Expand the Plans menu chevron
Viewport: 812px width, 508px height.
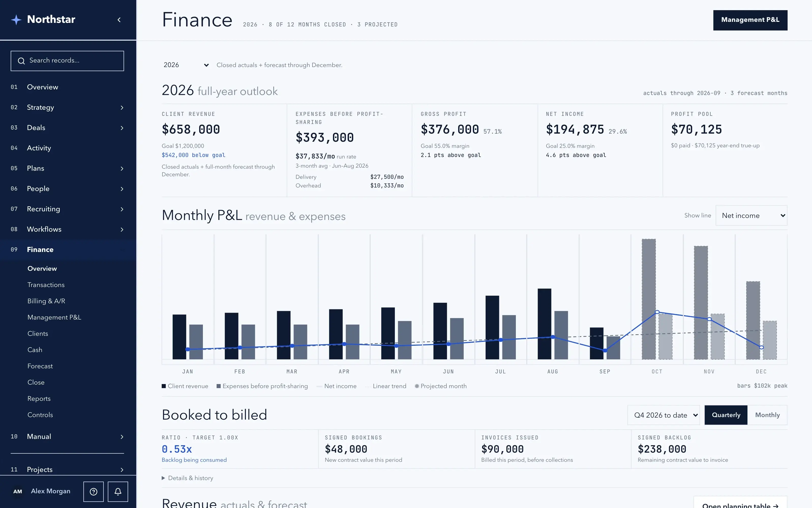[122, 169]
